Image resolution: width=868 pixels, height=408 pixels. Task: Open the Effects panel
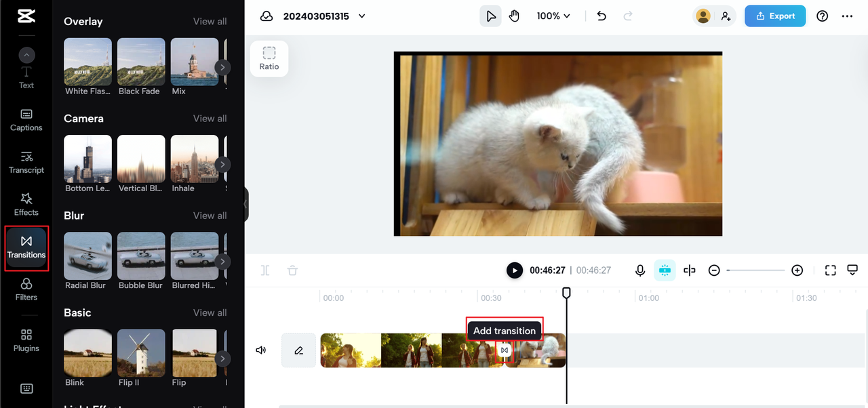[26, 203]
